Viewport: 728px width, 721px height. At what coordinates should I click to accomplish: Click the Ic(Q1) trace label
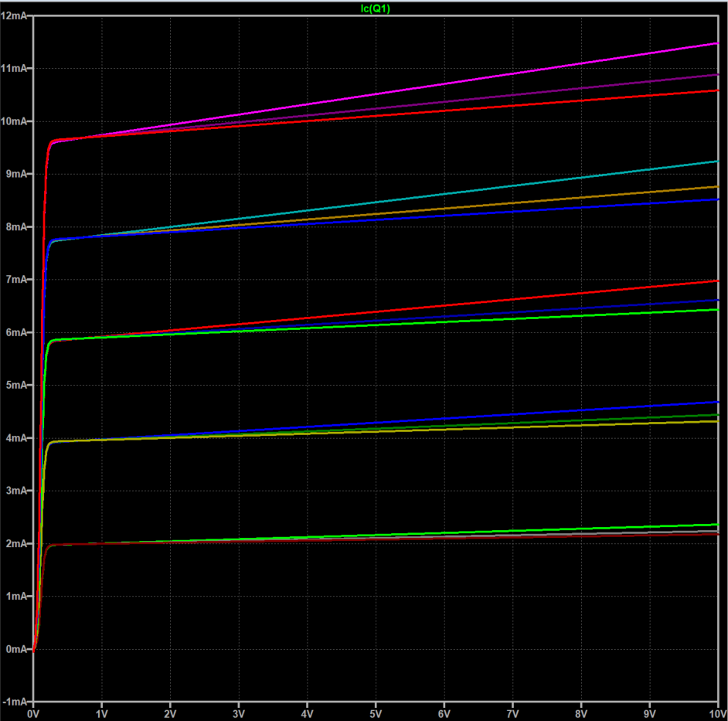click(376, 9)
